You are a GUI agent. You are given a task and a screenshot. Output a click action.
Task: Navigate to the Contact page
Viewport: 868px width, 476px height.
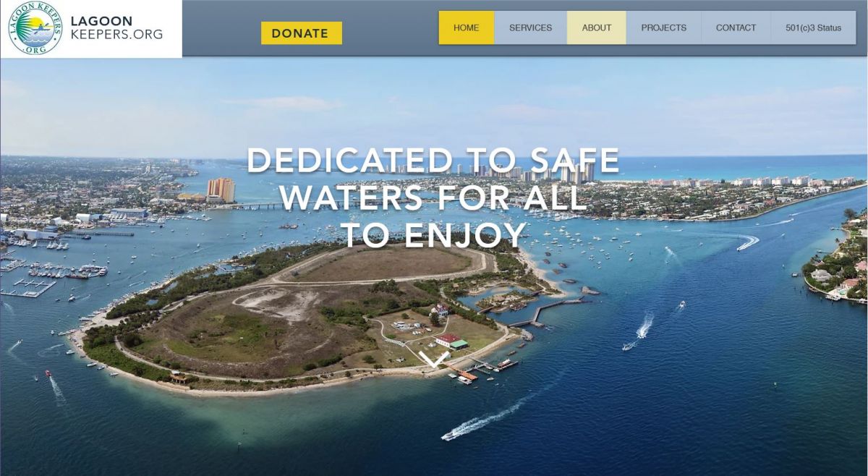point(736,27)
